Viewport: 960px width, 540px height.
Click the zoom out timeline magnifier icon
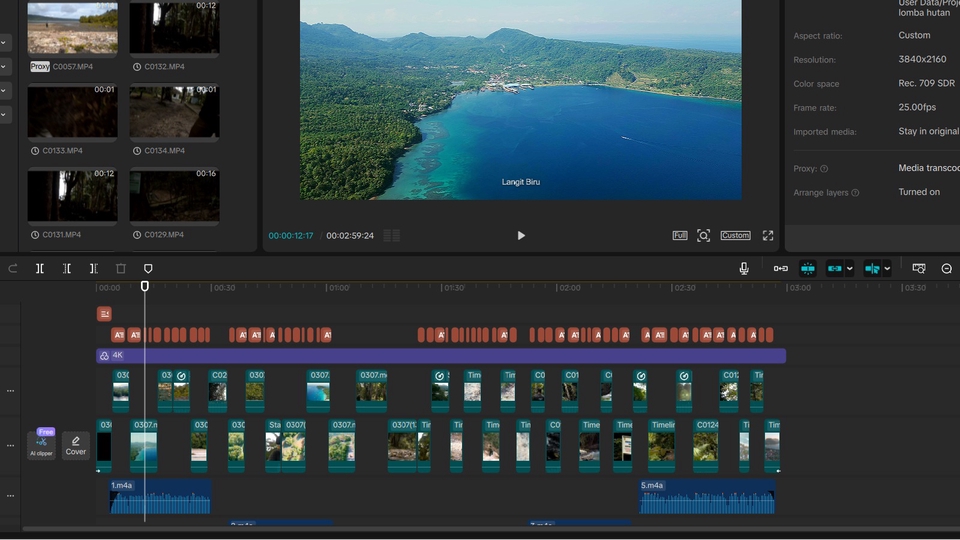(x=946, y=268)
